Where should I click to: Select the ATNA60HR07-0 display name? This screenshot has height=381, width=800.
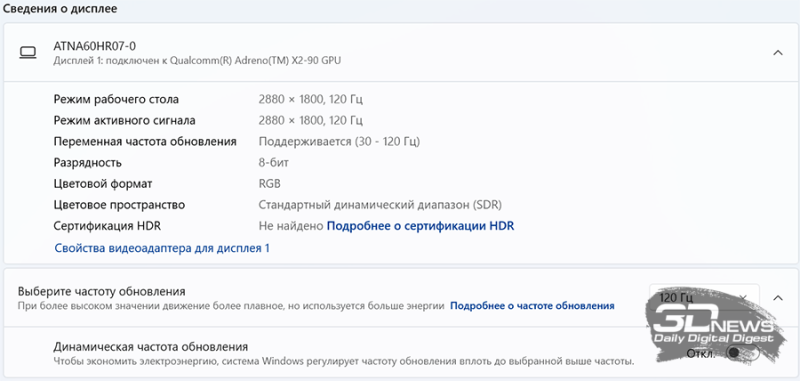(x=94, y=46)
